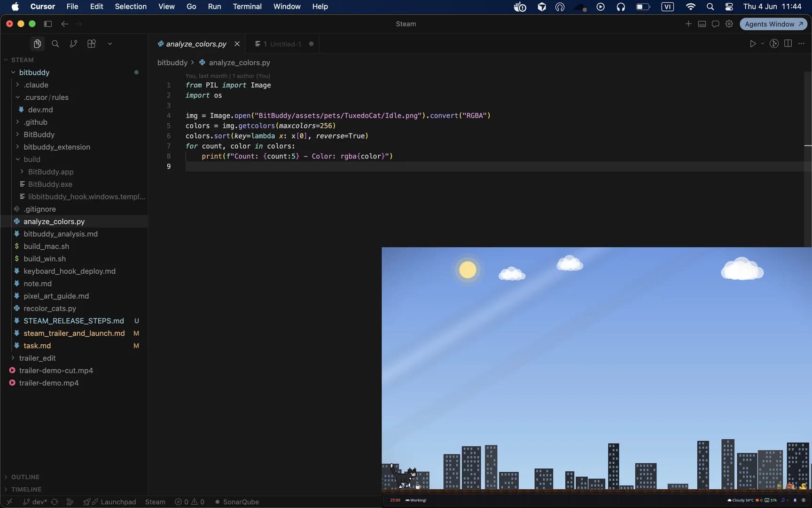Screen dimensions: 812x508
Task: Click the music note icon in BitBuddy bar
Action: click(x=783, y=500)
